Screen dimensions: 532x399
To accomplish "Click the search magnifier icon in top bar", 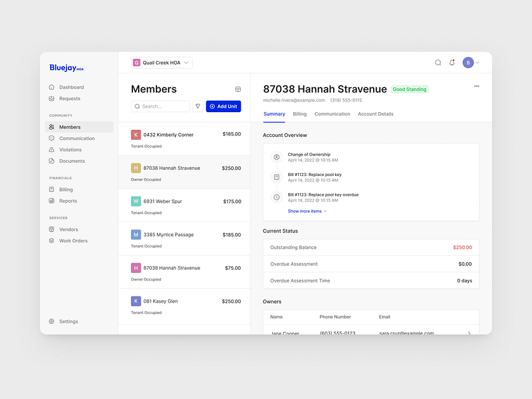I will [438, 63].
